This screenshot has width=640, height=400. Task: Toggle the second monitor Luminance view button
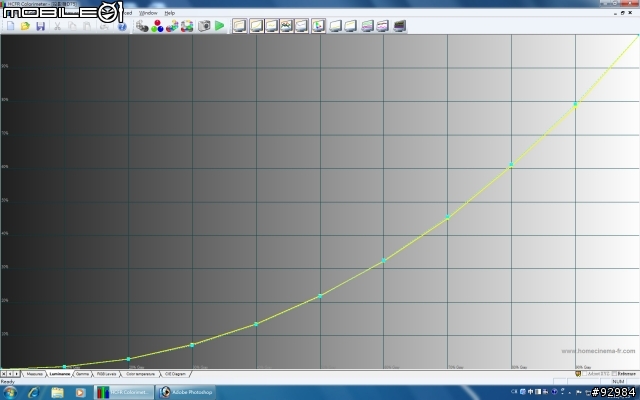pyautogui.click(x=256, y=26)
